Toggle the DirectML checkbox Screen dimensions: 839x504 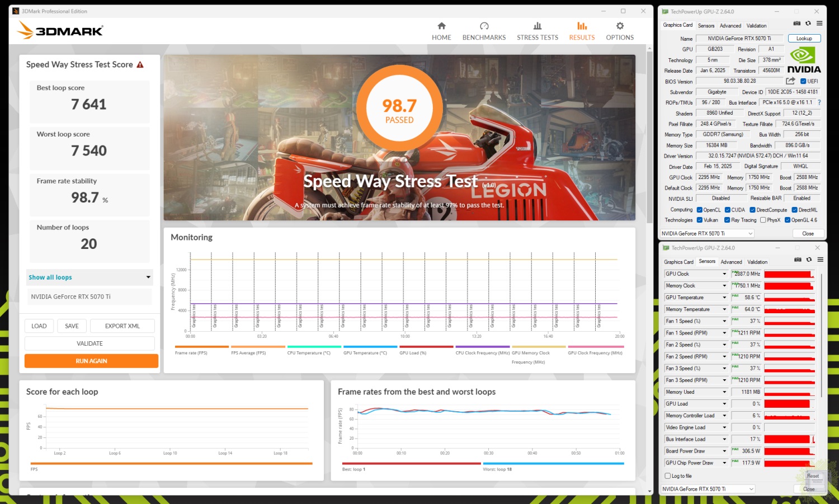click(794, 210)
